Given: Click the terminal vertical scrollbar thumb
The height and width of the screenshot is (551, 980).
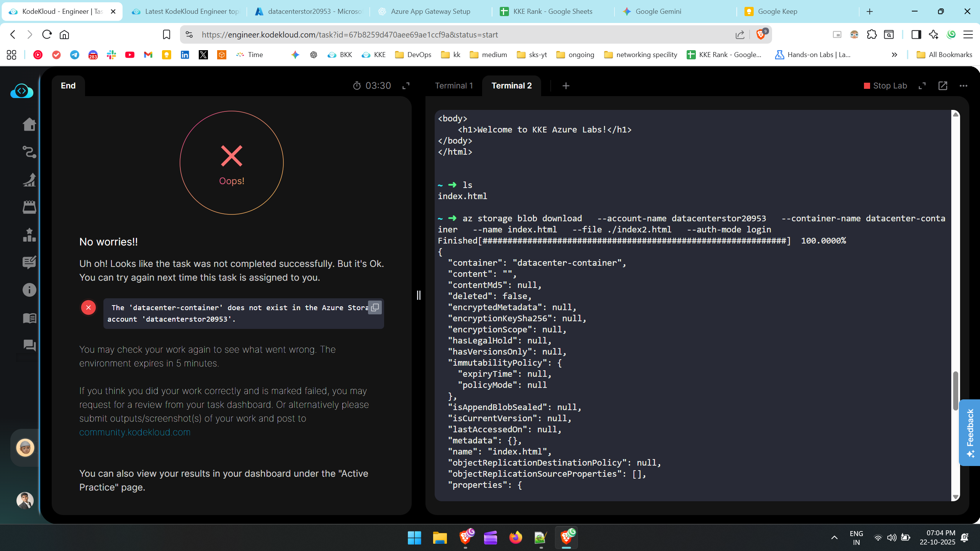Looking at the screenshot, I should click(955, 391).
